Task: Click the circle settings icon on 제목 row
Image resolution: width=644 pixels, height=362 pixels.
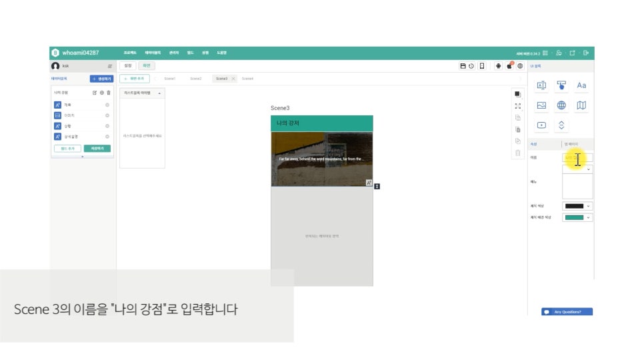Action: (x=107, y=105)
